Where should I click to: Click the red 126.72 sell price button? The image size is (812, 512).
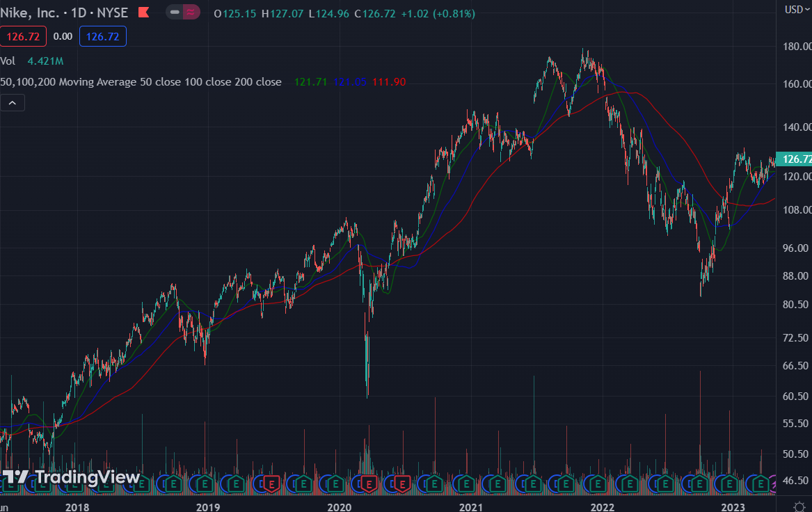[23, 37]
